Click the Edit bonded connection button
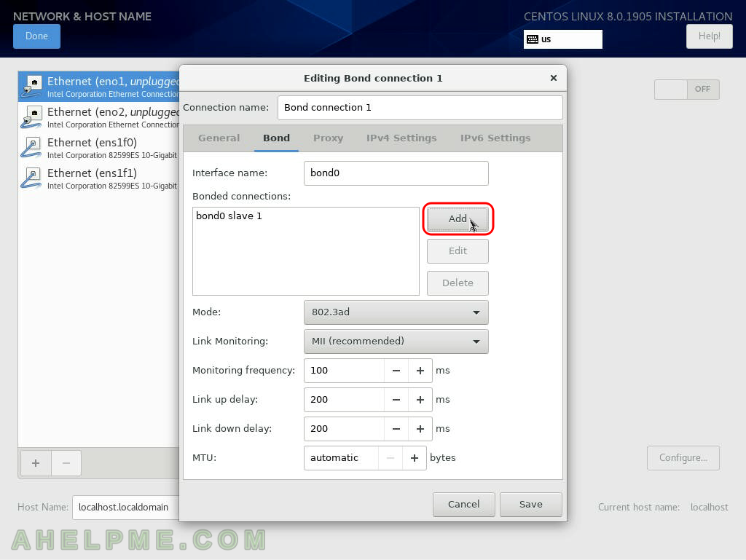This screenshot has width=746, height=560. 458,251
